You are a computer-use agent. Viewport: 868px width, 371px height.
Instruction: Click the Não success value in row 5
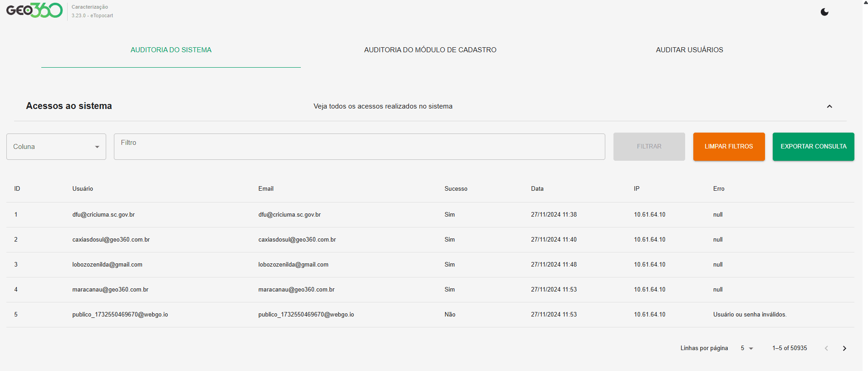[x=450, y=315]
